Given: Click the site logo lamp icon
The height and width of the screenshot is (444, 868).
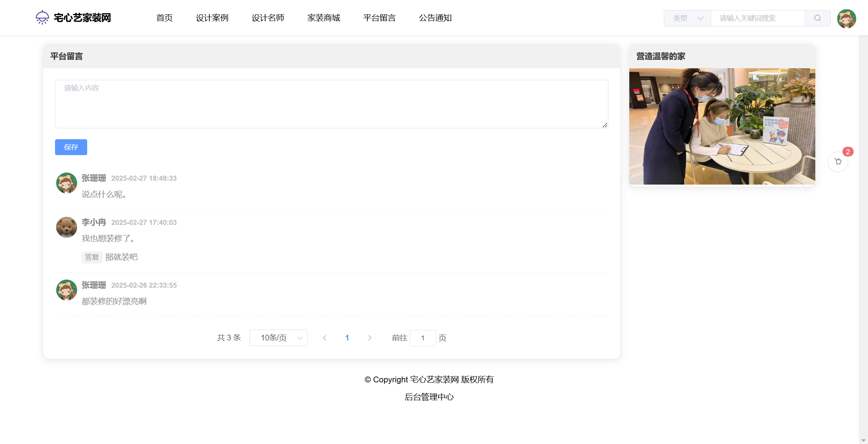Looking at the screenshot, I should [42, 17].
